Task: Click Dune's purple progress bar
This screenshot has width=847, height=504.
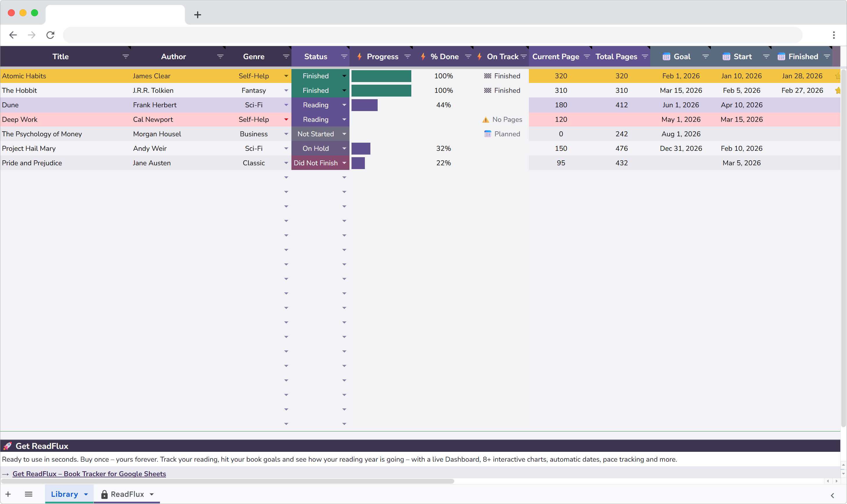Action: [x=364, y=105]
